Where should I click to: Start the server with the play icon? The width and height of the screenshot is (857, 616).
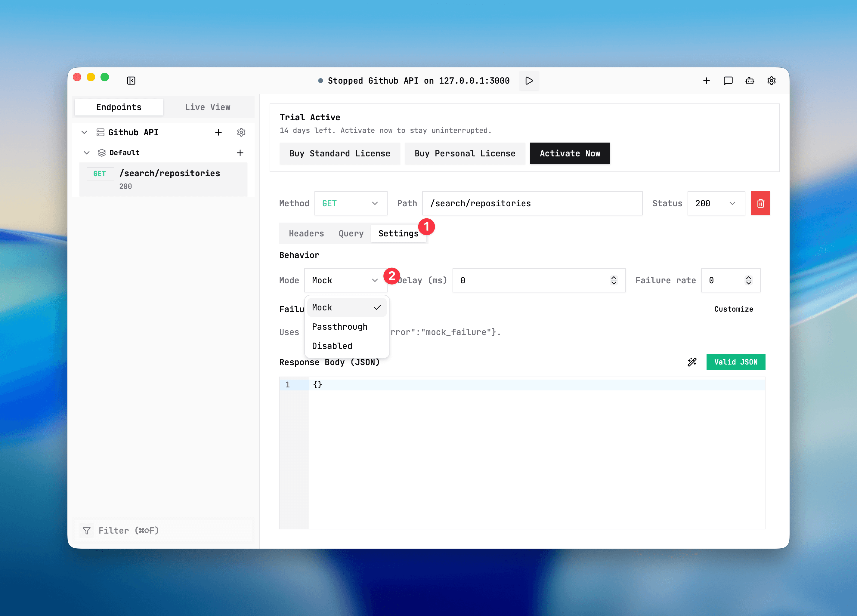(x=529, y=81)
